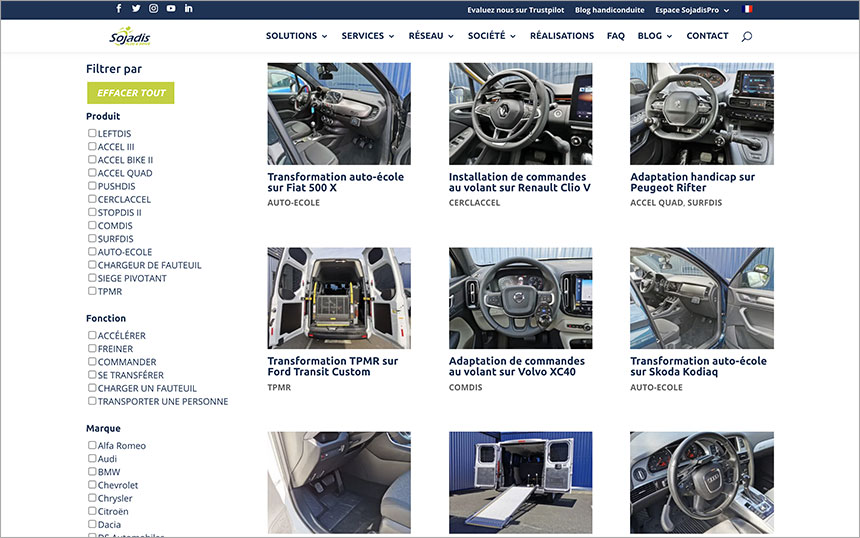
Task: Enable the TPMR product checkbox
Action: (x=92, y=292)
